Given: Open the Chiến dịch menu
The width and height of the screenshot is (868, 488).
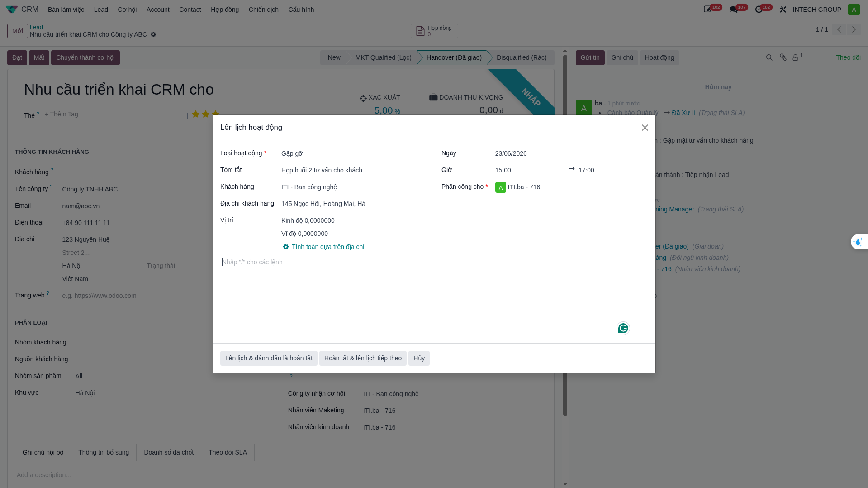Looking at the screenshot, I should (x=264, y=10).
